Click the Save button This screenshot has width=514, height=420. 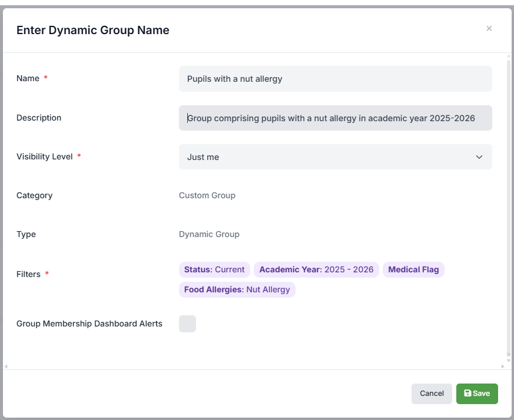click(x=477, y=394)
